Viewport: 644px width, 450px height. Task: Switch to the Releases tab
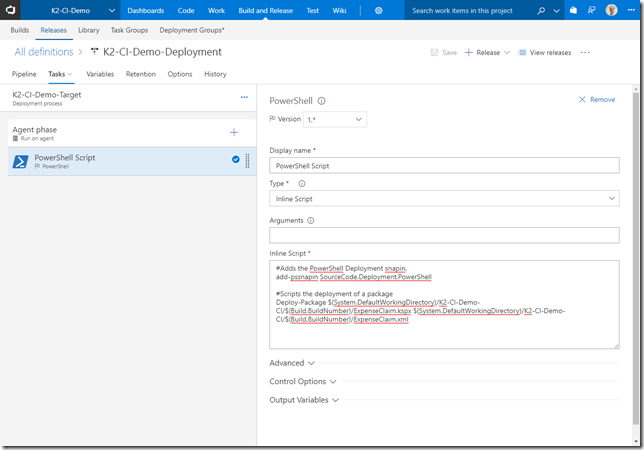click(53, 30)
